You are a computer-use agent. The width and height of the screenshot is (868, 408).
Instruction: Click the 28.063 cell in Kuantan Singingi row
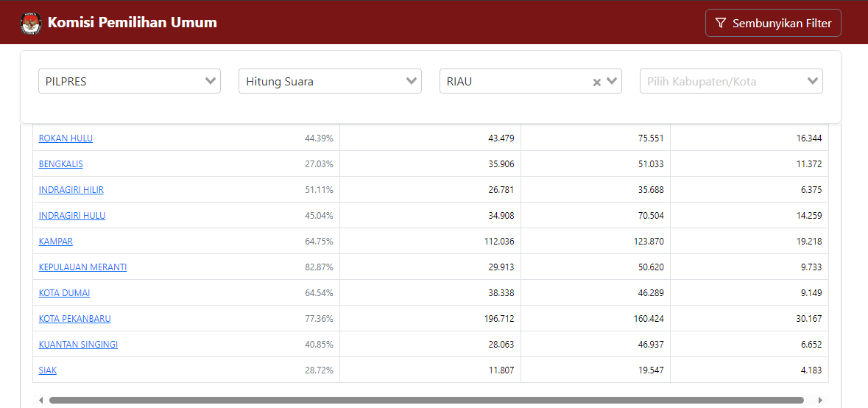pos(430,345)
